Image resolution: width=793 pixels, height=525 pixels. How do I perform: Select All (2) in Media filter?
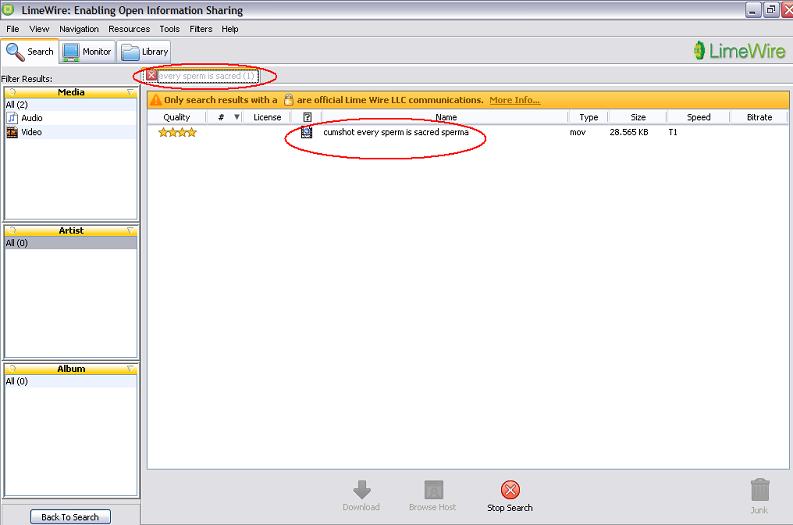71,105
